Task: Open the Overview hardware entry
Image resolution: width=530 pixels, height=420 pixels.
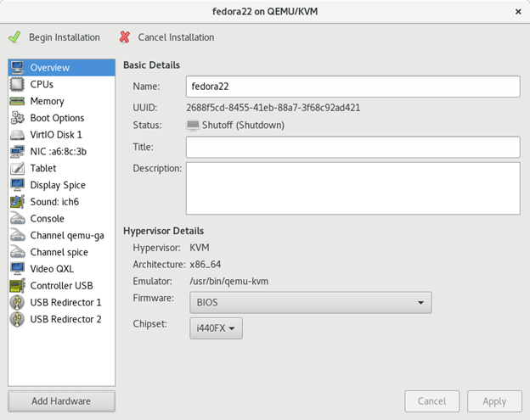Action: 61,68
